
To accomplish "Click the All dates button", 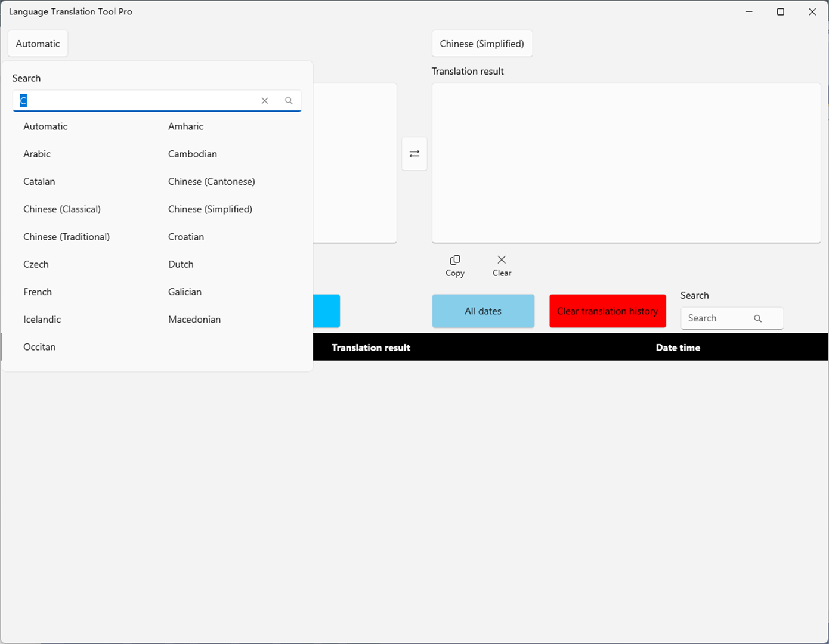I will coord(483,311).
